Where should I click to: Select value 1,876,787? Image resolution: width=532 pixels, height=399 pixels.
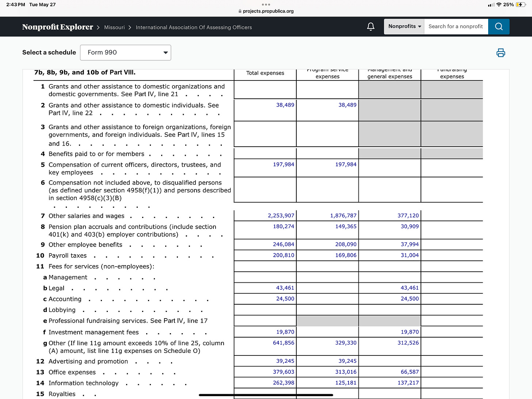[343, 216]
